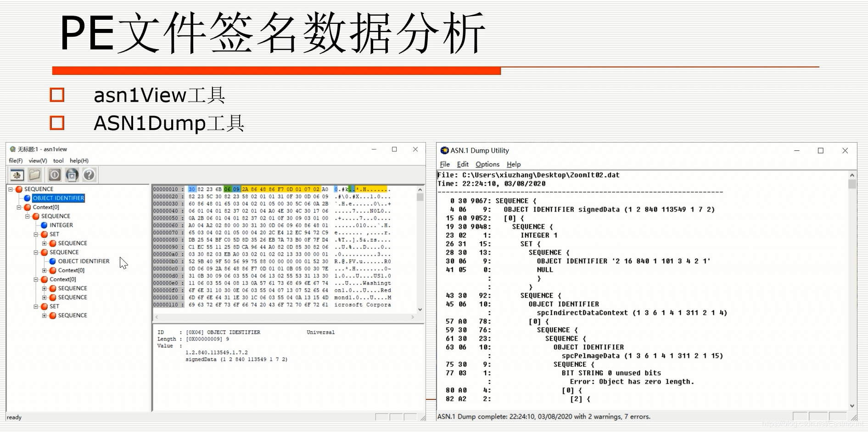Select the root SEQUENCE node label

pos(39,189)
